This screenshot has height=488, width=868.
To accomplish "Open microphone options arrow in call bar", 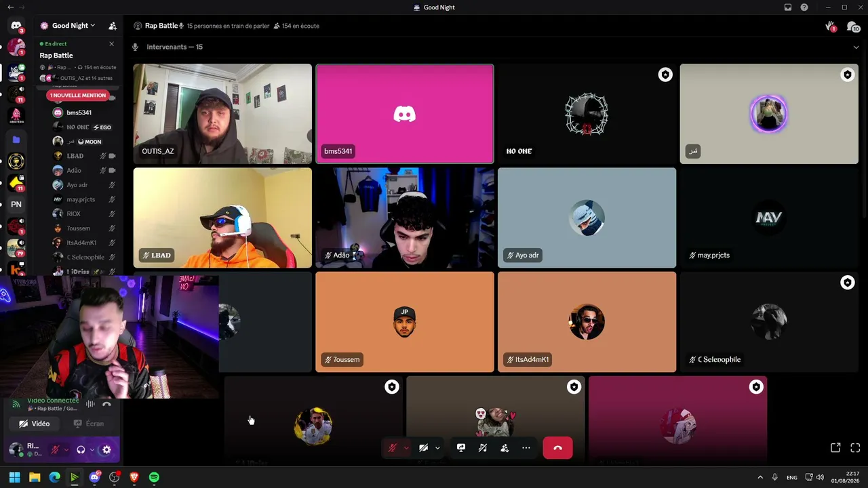I will [406, 448].
